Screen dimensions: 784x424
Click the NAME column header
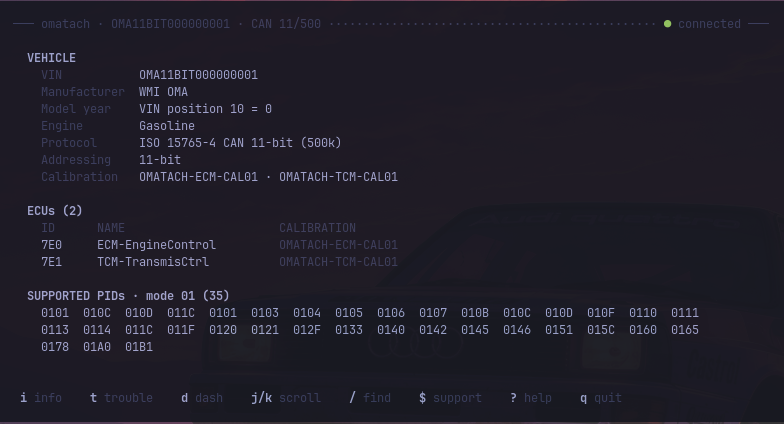[111, 228]
